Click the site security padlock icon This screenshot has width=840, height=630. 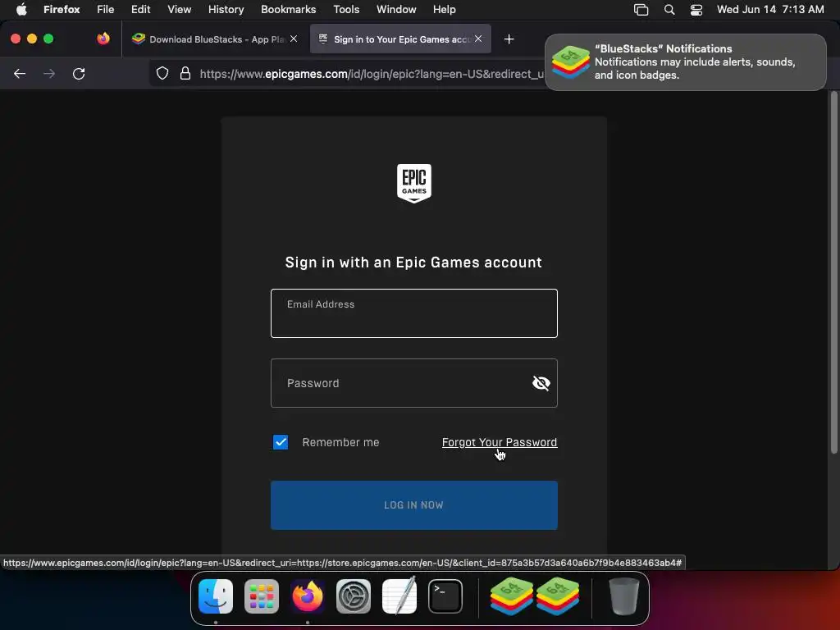pos(185,73)
